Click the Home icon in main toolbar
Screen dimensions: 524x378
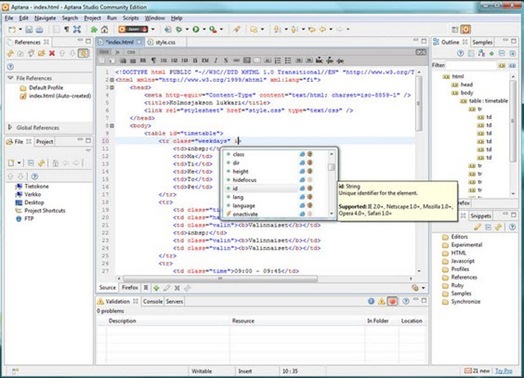(104, 29)
